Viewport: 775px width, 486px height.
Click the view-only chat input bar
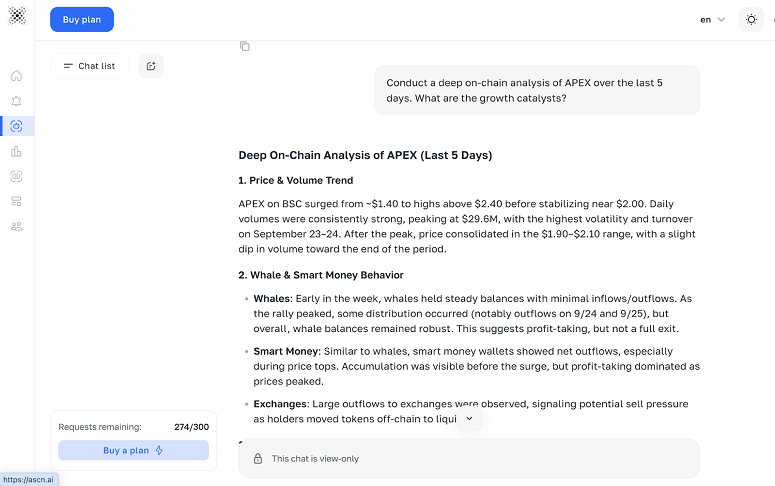click(469, 458)
